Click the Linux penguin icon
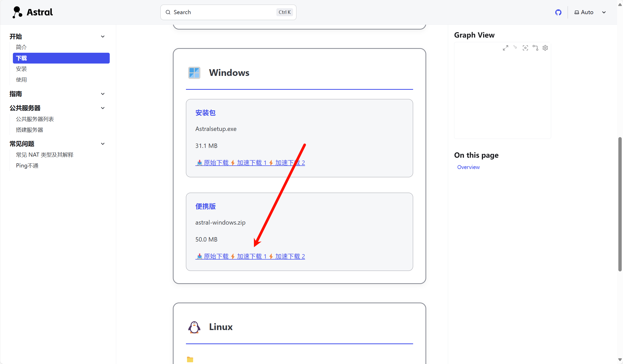Image resolution: width=623 pixels, height=364 pixels. (194, 327)
